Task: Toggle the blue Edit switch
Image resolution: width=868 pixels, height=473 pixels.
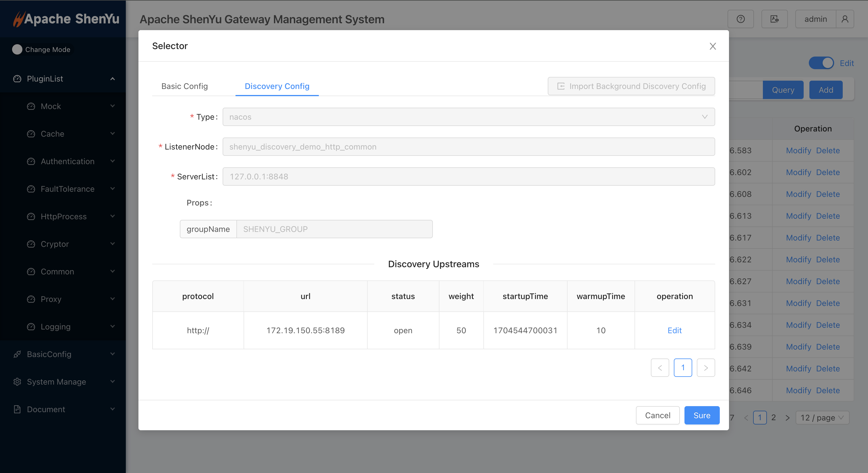Action: pyautogui.click(x=821, y=63)
